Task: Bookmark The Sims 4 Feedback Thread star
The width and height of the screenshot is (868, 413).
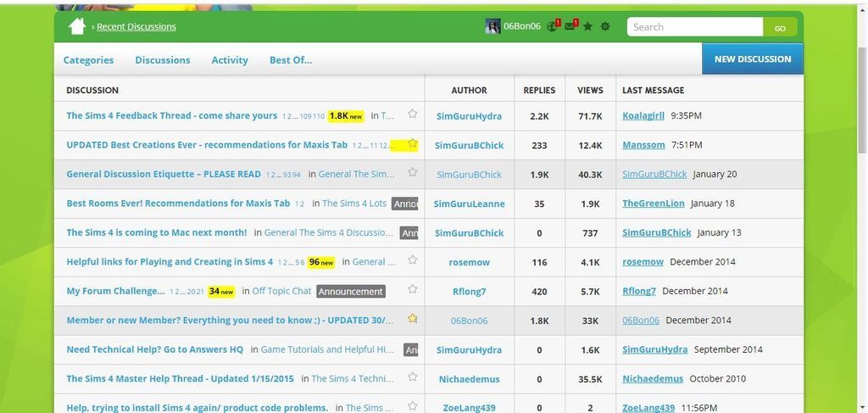Action: pos(413,114)
